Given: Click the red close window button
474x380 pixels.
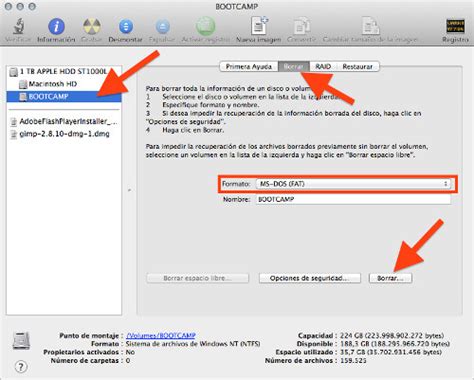Looking at the screenshot, I should [x=8, y=7].
